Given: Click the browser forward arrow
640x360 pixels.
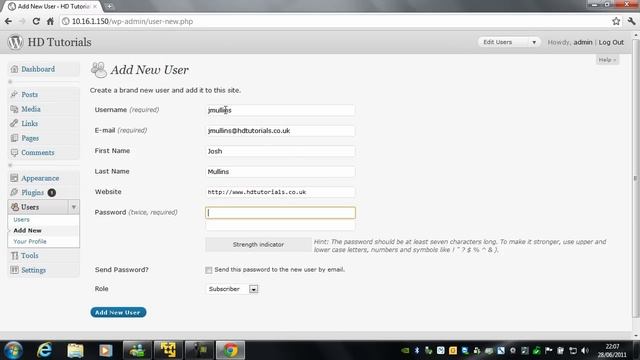Looking at the screenshot, I should pyautogui.click(x=22, y=21).
